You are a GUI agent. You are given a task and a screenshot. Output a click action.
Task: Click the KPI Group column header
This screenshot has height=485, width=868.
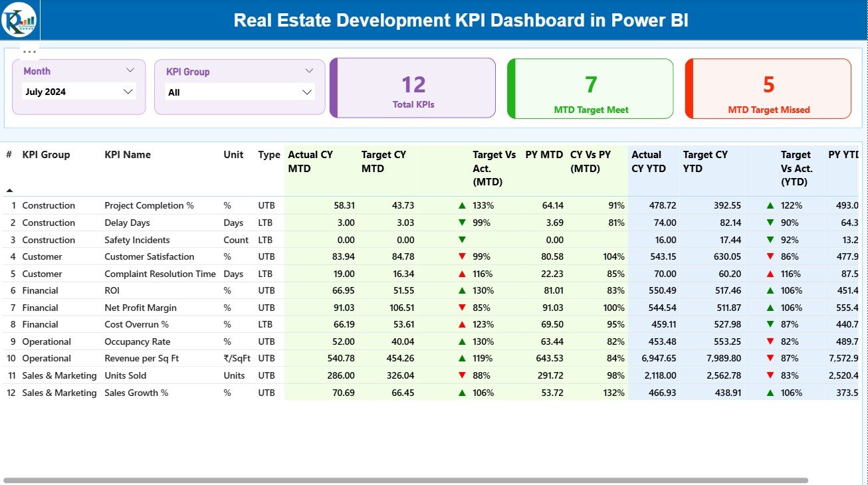(46, 155)
